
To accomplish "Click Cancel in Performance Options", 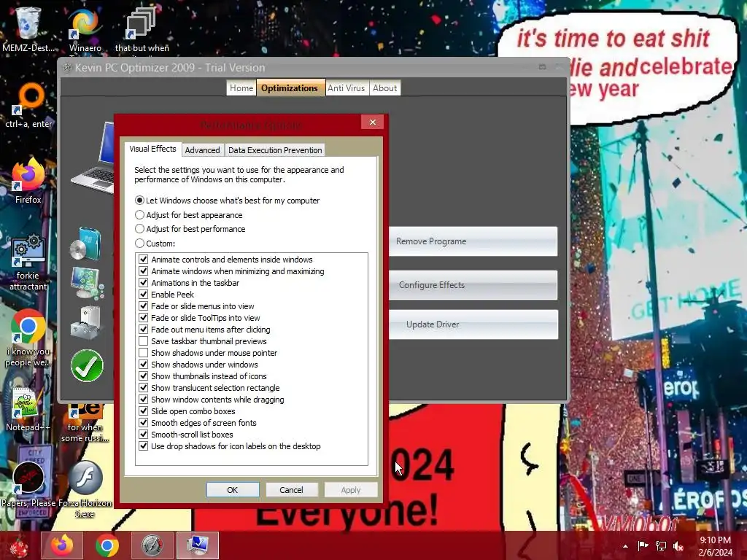I will coord(291,490).
